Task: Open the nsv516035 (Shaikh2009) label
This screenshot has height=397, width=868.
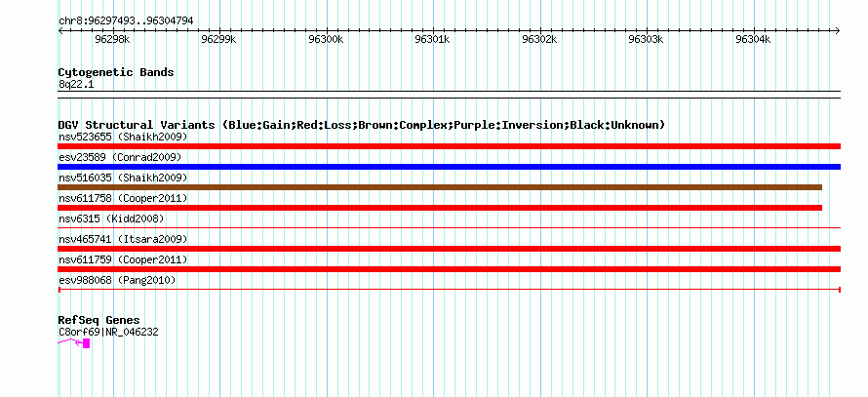Action: 123,178
